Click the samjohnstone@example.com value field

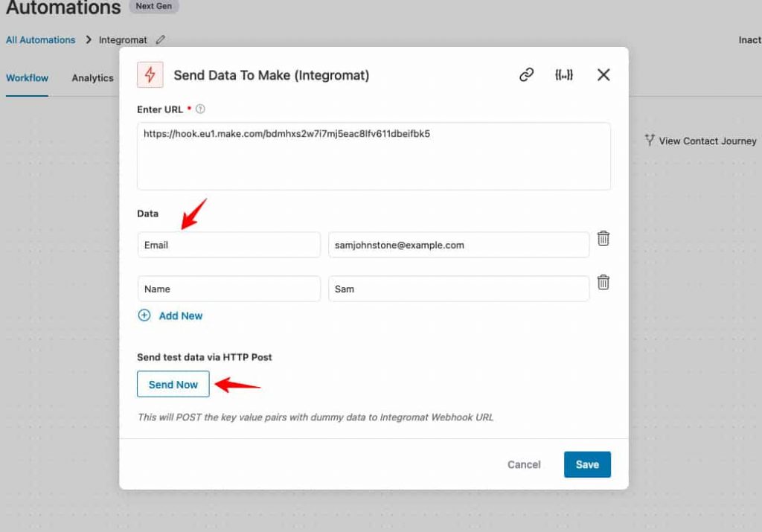click(x=458, y=245)
